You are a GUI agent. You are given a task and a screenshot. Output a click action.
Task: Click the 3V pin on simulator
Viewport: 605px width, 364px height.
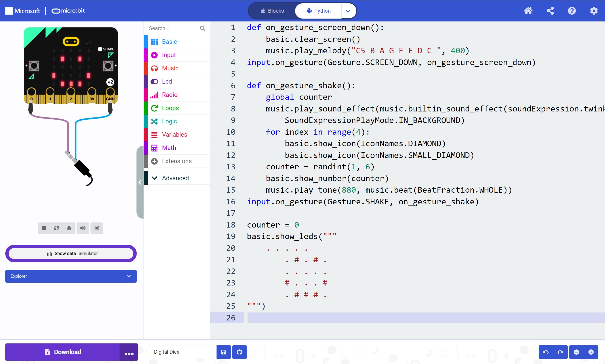coord(92,94)
